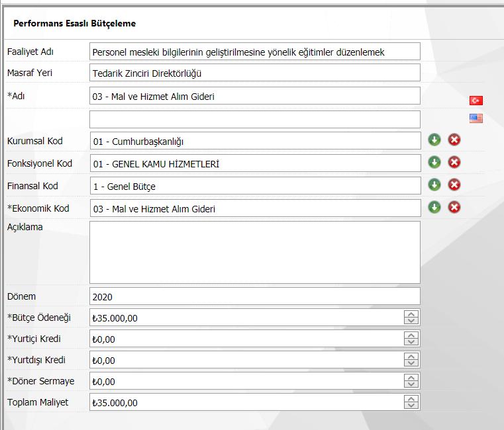504x430 pixels.
Task: Focus the Dönem field showing 2020
Action: (x=254, y=296)
